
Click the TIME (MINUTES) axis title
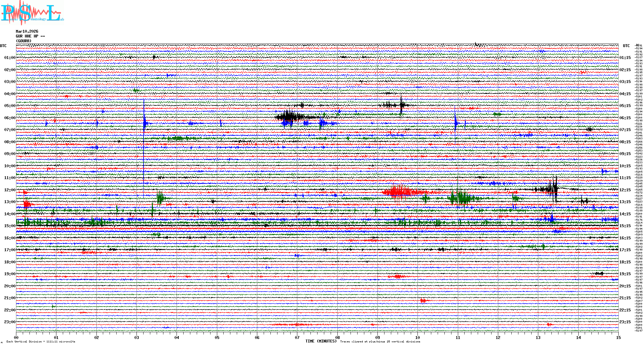[x=321, y=341]
